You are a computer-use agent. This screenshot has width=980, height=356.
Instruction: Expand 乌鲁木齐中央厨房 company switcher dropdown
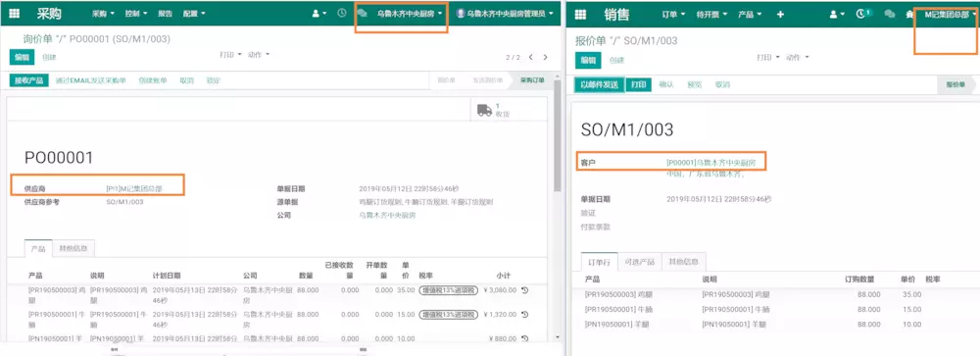[x=410, y=13]
